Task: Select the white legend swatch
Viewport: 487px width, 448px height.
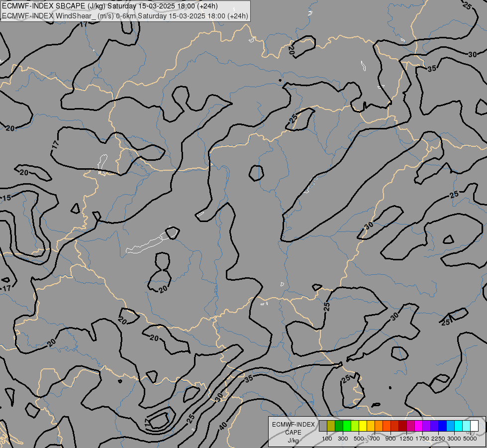Action: click(474, 426)
